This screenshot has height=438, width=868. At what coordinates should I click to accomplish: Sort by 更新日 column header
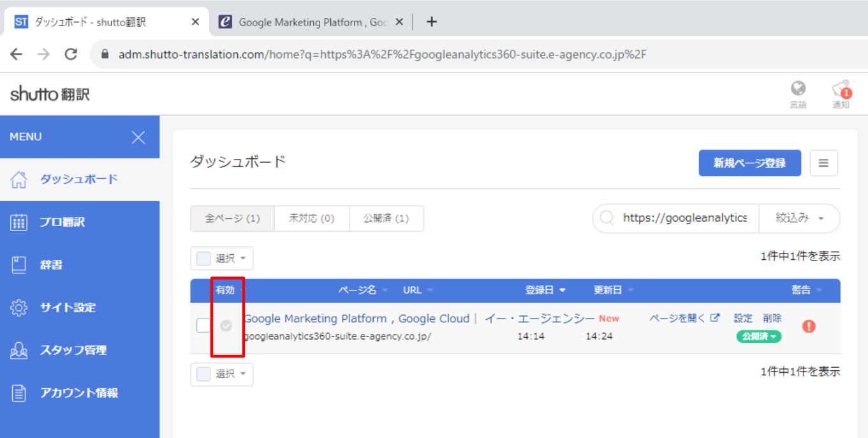(614, 290)
